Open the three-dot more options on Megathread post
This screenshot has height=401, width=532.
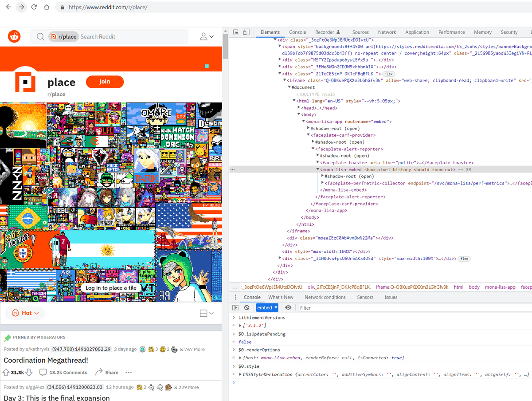pyautogui.click(x=129, y=372)
